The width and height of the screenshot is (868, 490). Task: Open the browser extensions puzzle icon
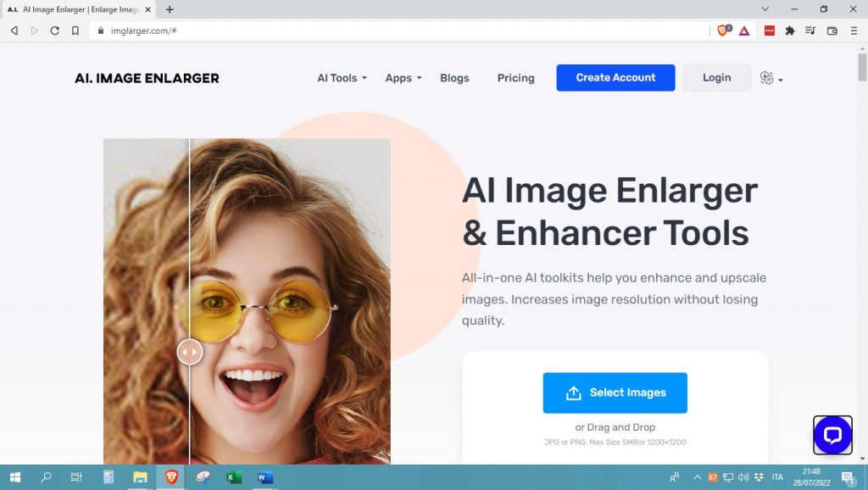point(789,31)
